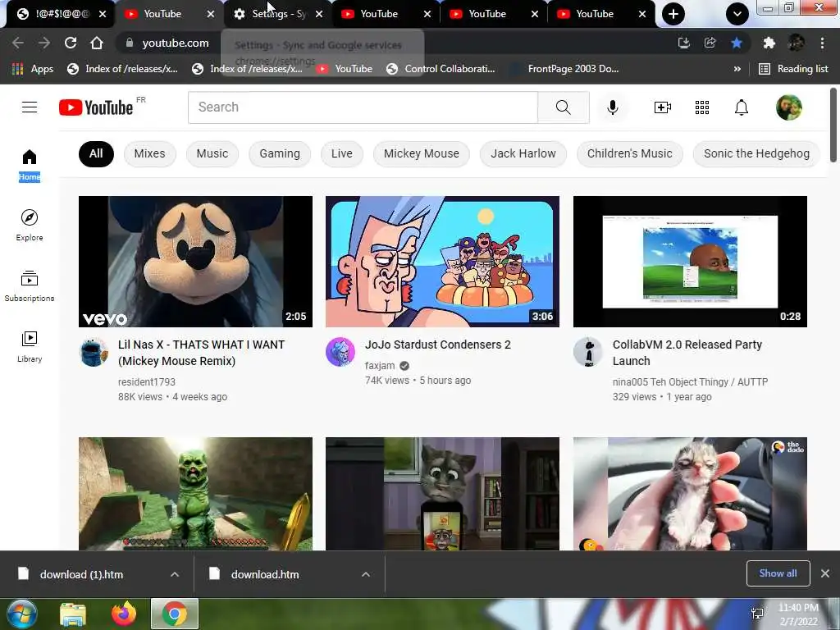Viewport: 840px width, 630px height.
Task: Open the Control Collaborati... bookmark
Action: click(441, 69)
